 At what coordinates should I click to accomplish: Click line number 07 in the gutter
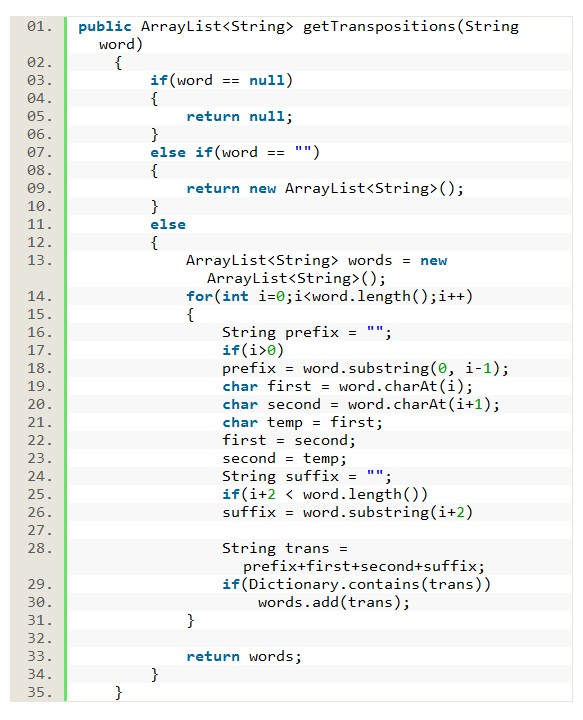(x=39, y=152)
